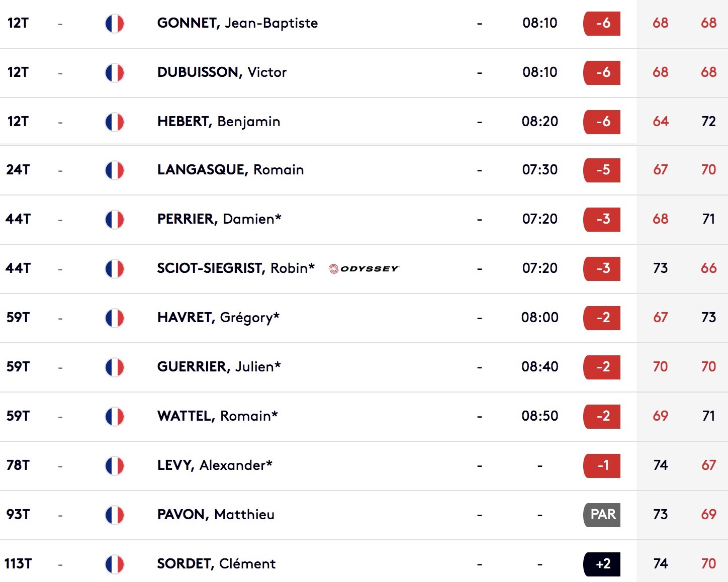This screenshot has height=582, width=728.
Task: Open HAVRET, Grégory player link
Action: [218, 318]
